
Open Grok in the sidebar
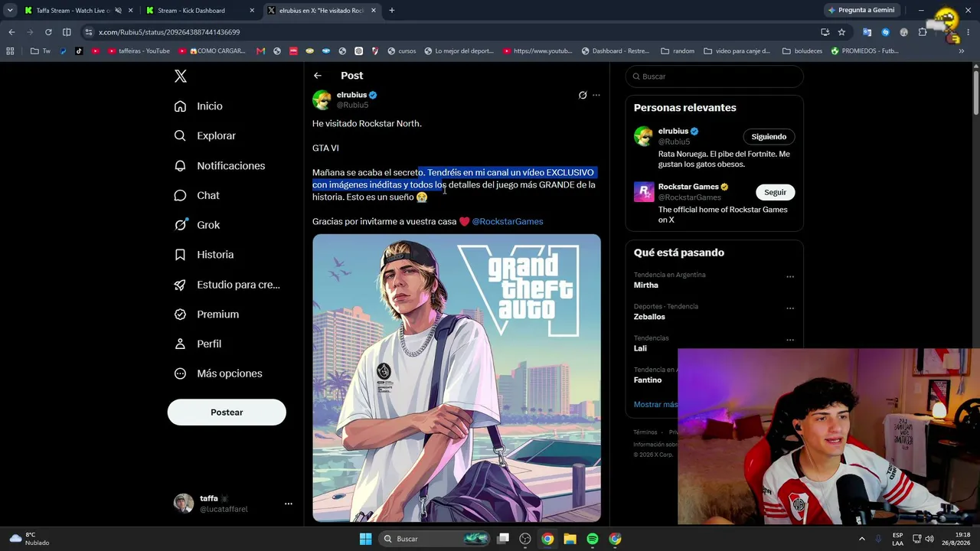(x=197, y=225)
